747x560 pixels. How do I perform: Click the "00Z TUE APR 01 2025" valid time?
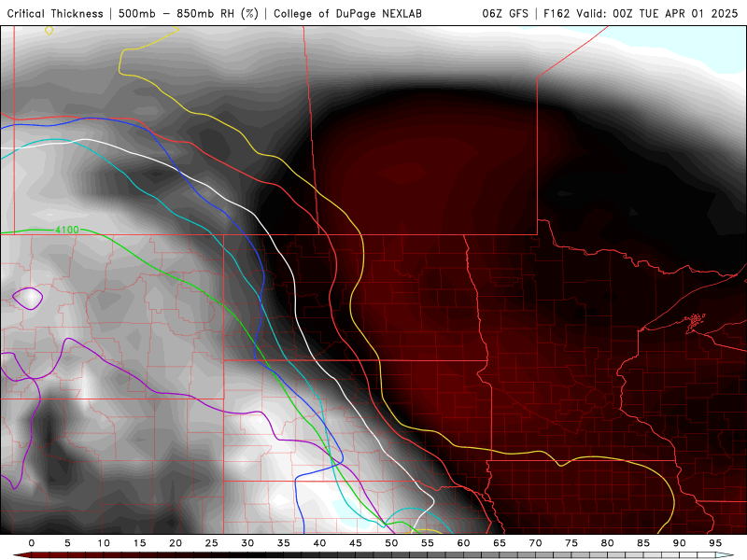point(675,13)
